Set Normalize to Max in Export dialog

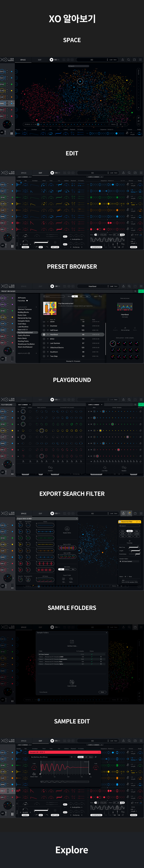click(x=73, y=569)
